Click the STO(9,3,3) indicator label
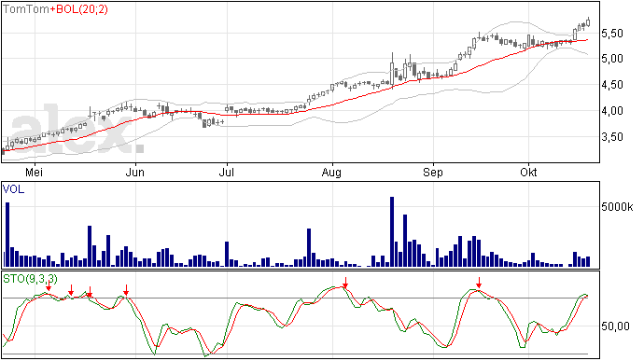This screenshot has height=361, width=644. click(x=31, y=279)
